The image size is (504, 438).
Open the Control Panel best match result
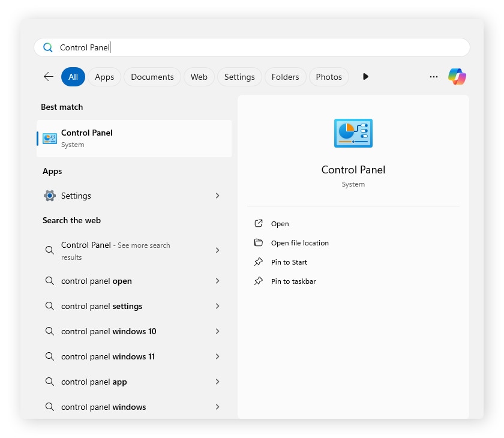[134, 139]
